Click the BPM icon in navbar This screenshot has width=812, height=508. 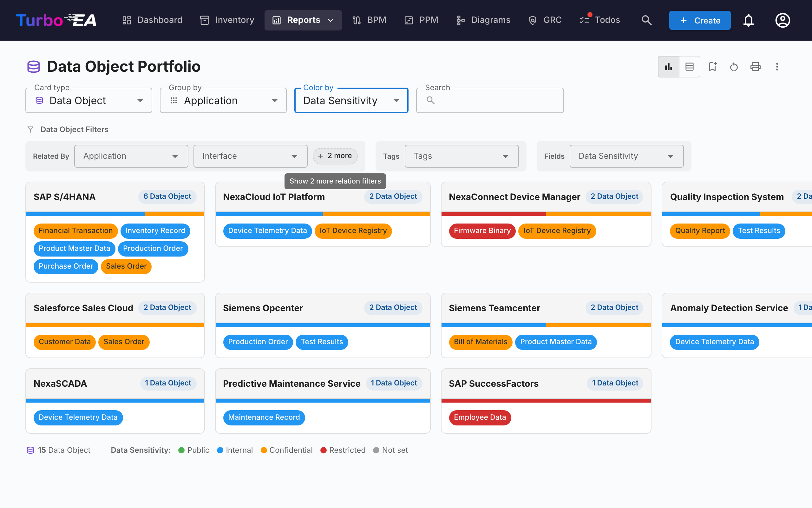pyautogui.click(x=357, y=20)
